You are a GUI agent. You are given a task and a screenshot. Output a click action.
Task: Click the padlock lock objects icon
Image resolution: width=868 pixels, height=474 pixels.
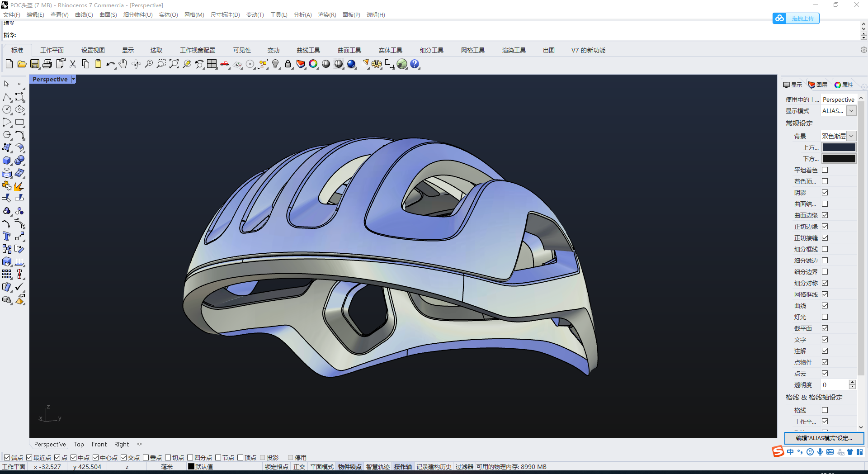click(x=288, y=64)
